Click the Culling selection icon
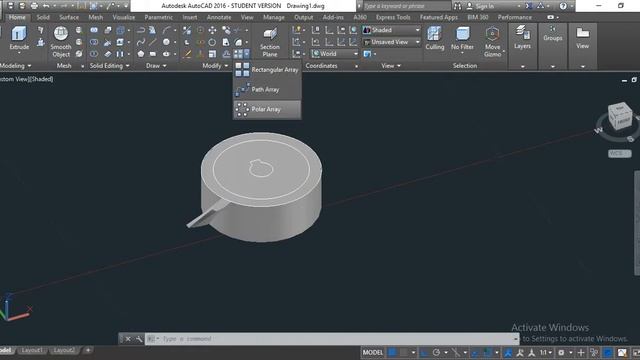This screenshot has height=360, width=640. (x=434, y=38)
